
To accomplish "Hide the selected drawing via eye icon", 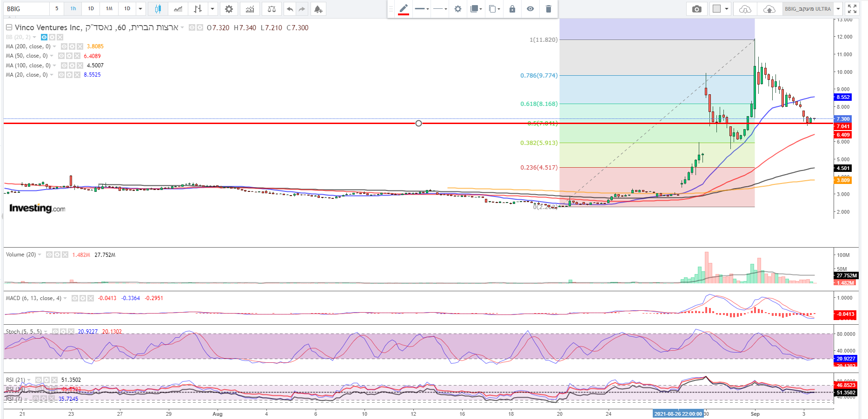I will coord(530,9).
